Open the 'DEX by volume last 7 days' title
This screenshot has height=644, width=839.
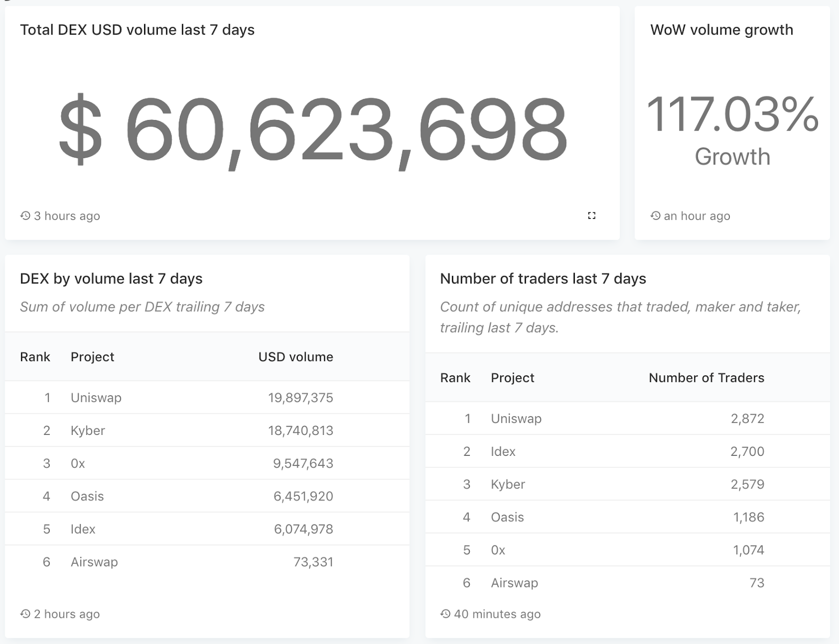pos(111,279)
